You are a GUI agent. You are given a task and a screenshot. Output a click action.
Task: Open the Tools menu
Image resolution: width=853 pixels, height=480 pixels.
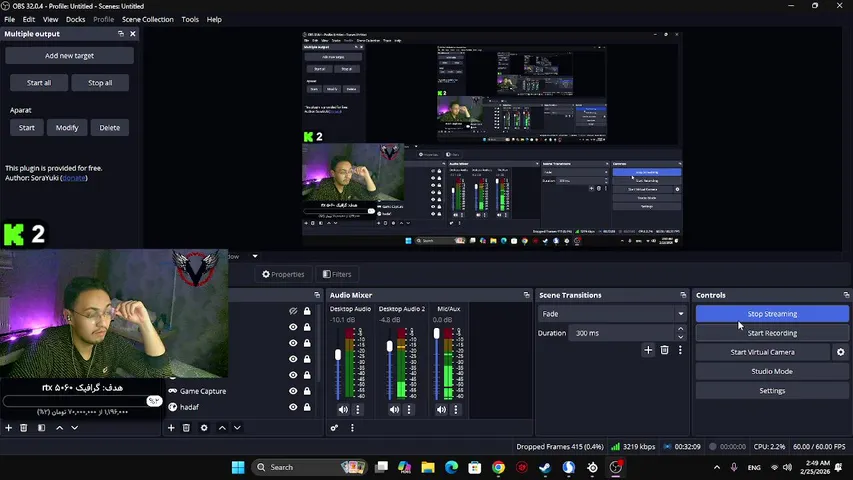190,19
